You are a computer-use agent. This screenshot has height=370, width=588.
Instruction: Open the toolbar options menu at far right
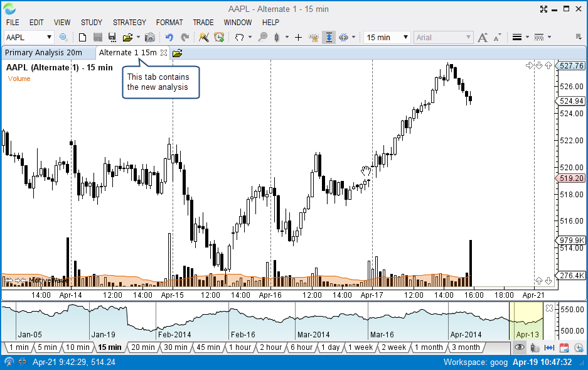click(579, 37)
